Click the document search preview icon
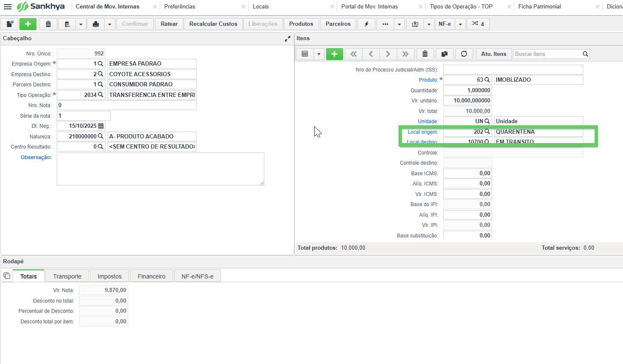 point(67,24)
